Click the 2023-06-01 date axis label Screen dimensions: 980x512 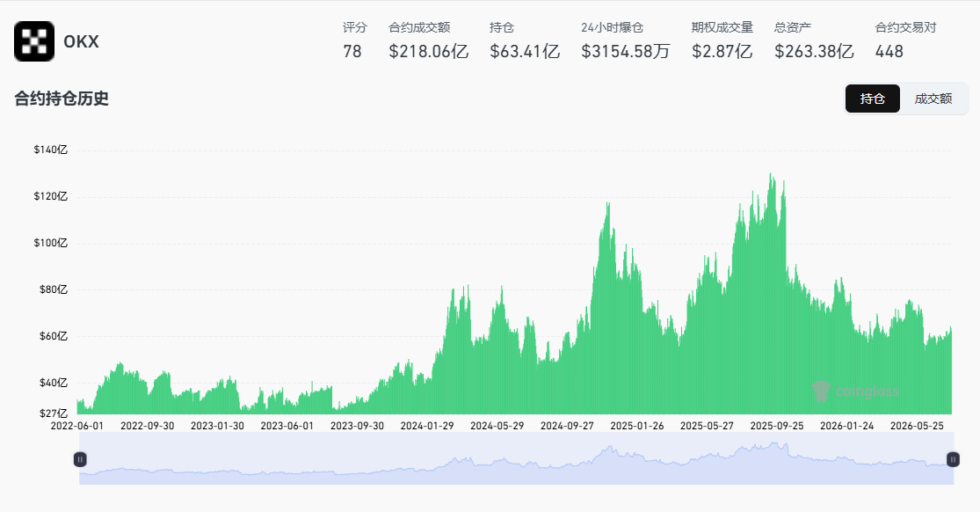(287, 426)
